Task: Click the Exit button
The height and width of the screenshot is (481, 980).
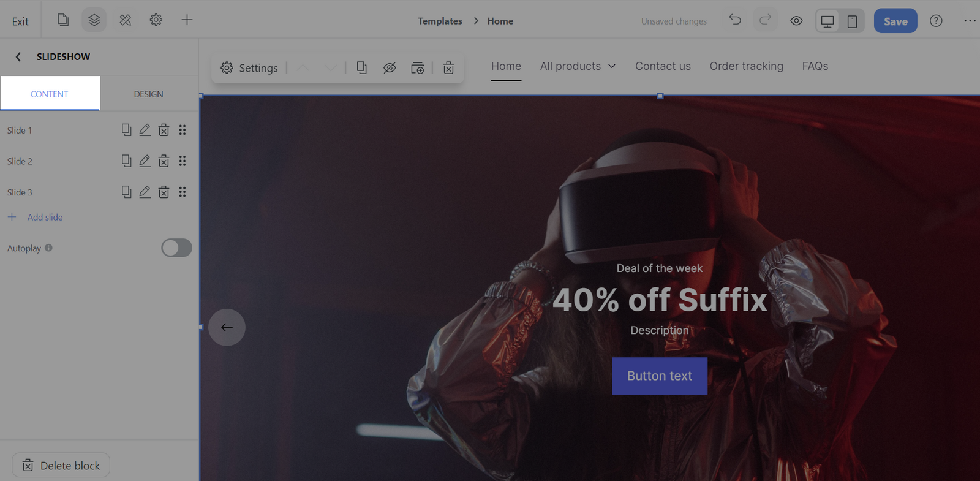Action: tap(20, 21)
